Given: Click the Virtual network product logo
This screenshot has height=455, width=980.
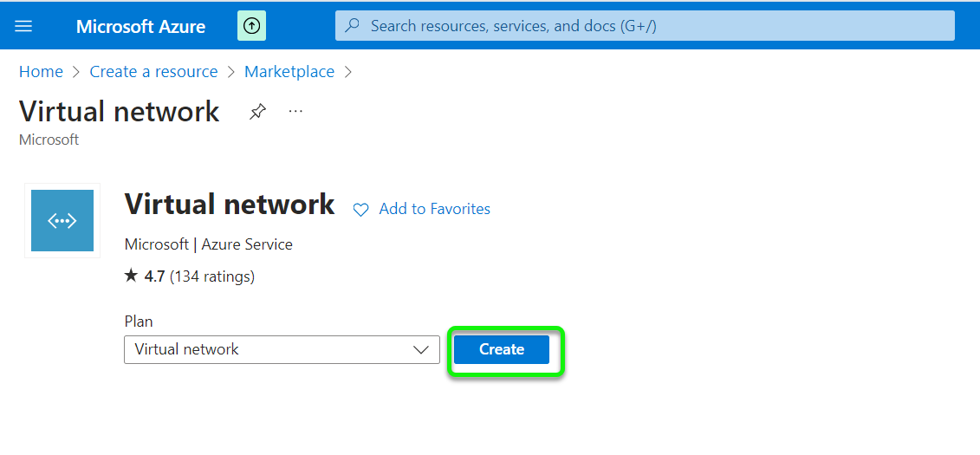Looking at the screenshot, I should (x=62, y=221).
